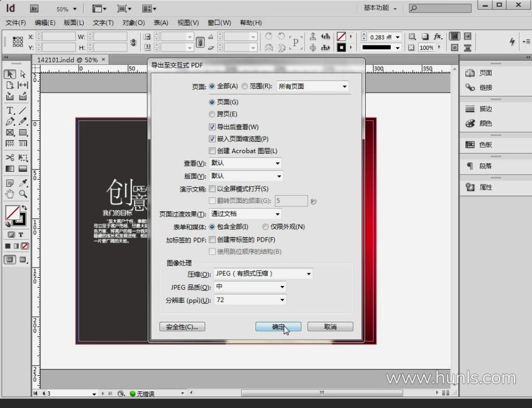Open the resolution (ppi) dropdown
The height and width of the screenshot is (408, 532).
pyautogui.click(x=249, y=300)
